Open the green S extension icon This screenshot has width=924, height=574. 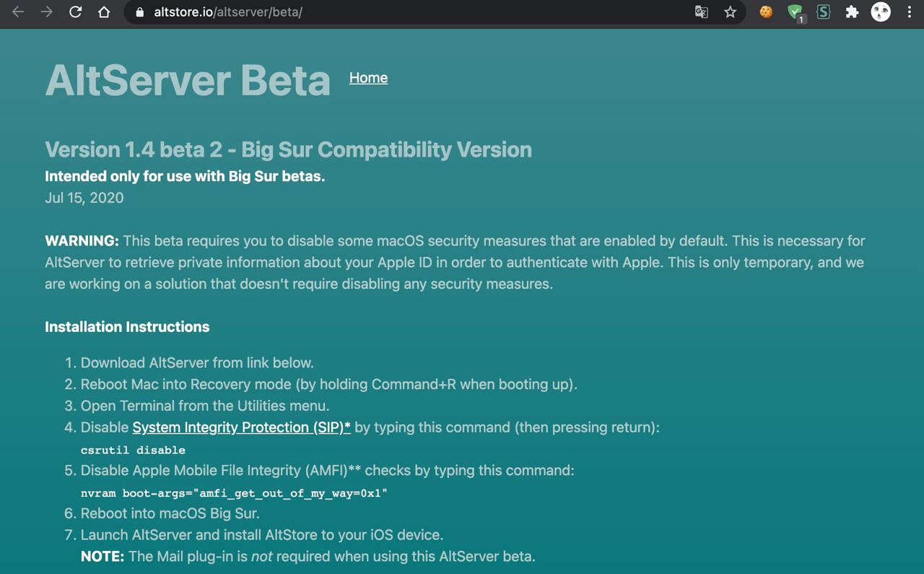click(824, 12)
